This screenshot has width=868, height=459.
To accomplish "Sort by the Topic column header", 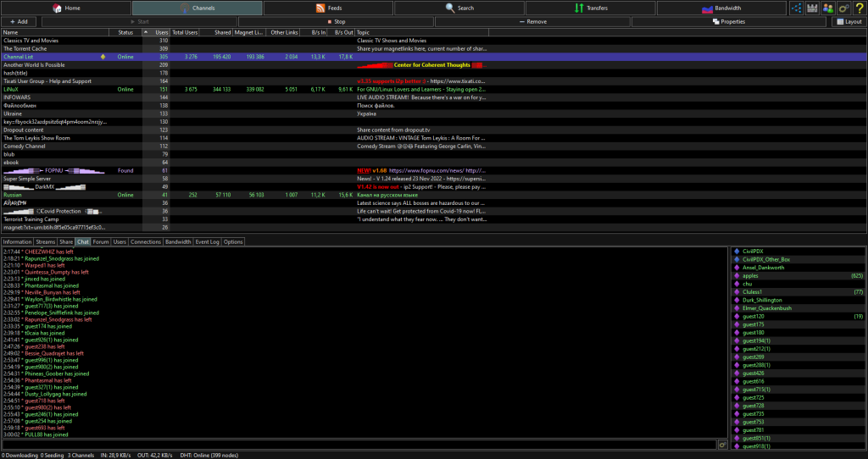I will pyautogui.click(x=422, y=33).
